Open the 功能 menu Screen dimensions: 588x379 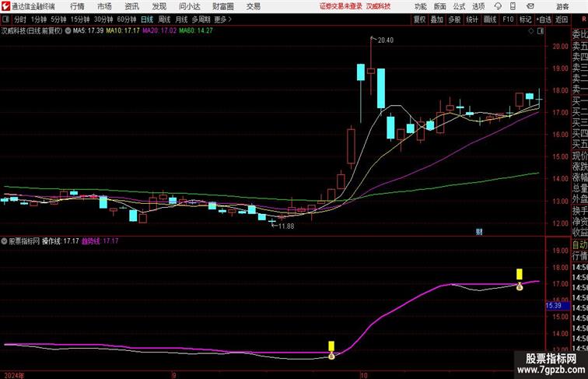(421, 6)
